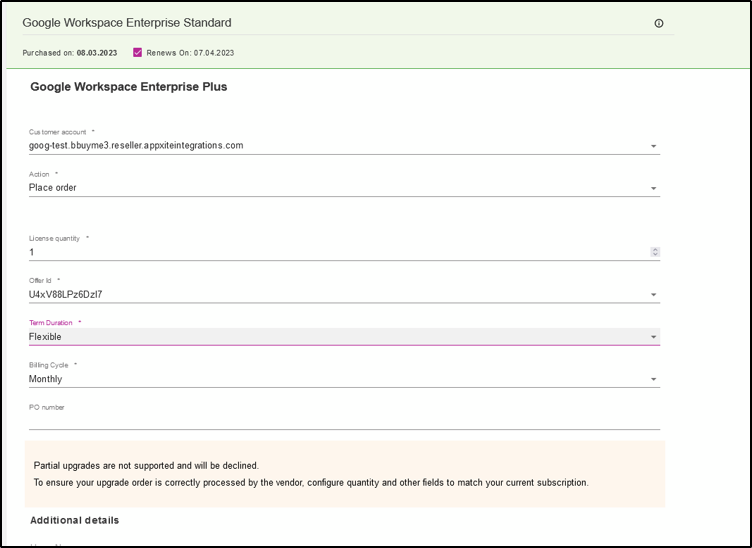Click the Purchased on 08.03.2023 text
This screenshot has height=548, width=752.
click(x=70, y=53)
